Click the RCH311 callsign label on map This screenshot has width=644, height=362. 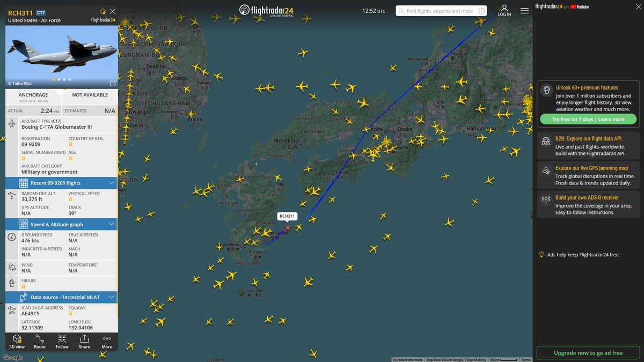[x=287, y=216]
